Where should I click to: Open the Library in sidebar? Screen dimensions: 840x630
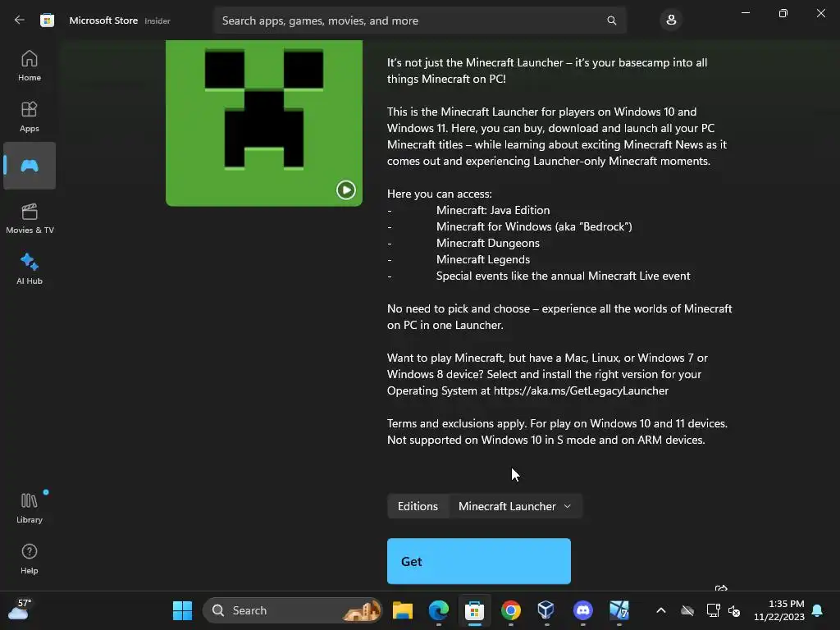30,508
